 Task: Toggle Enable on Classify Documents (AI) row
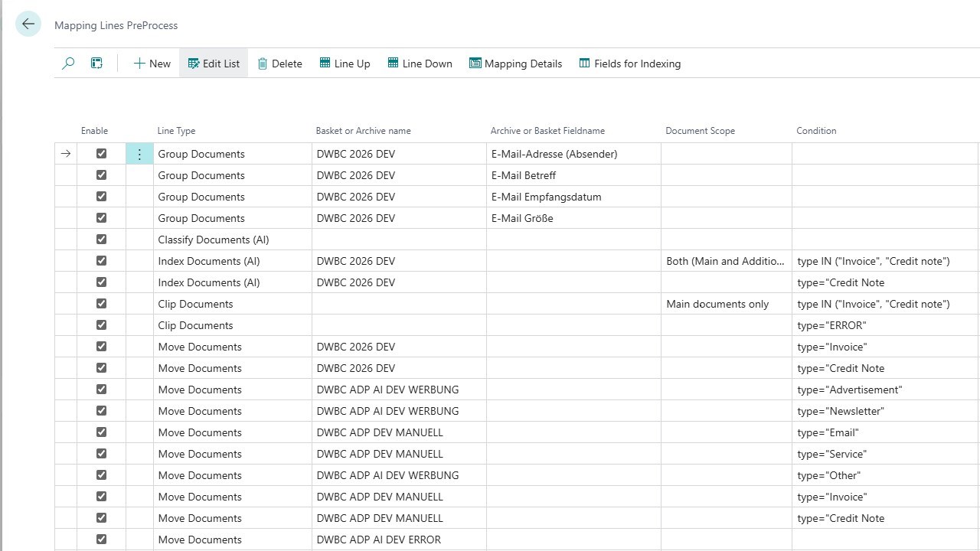pyautogui.click(x=101, y=240)
